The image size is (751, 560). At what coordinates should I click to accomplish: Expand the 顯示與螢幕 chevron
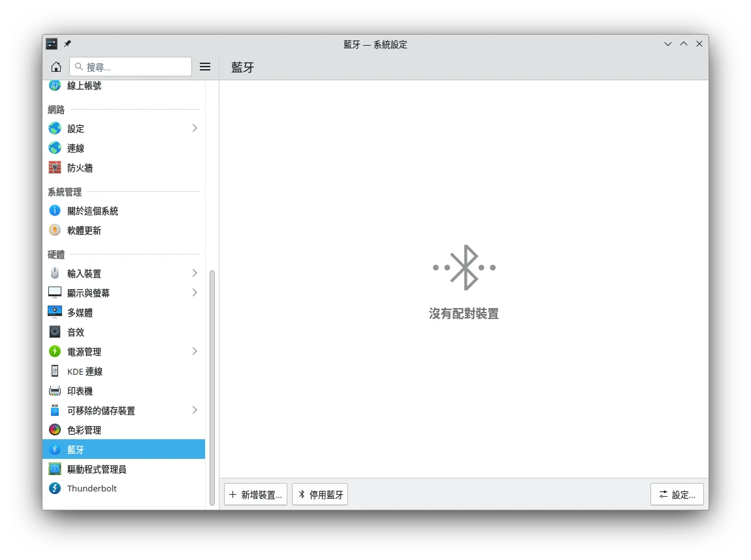[195, 292]
